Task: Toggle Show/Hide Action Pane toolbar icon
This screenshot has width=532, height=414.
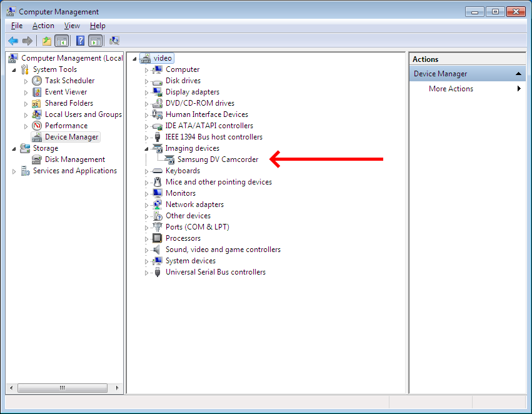Action: (x=96, y=41)
